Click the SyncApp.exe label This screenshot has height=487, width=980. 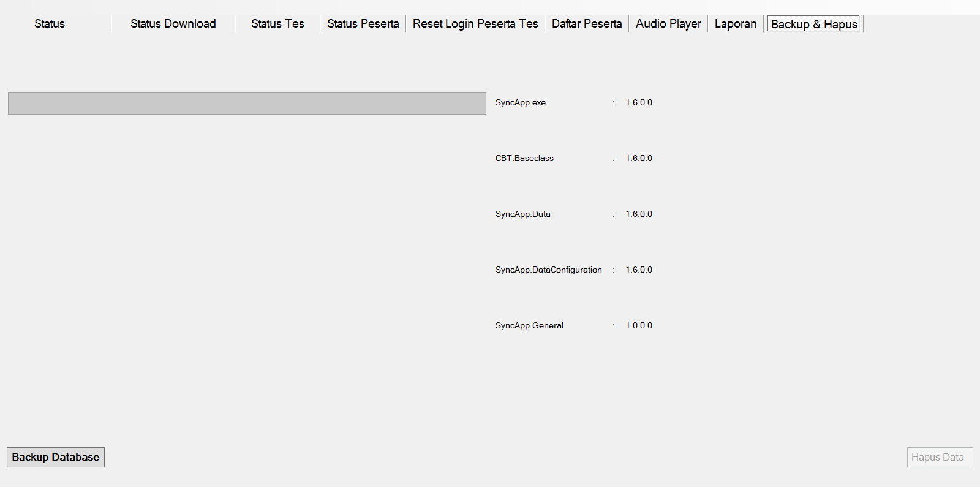pos(520,103)
